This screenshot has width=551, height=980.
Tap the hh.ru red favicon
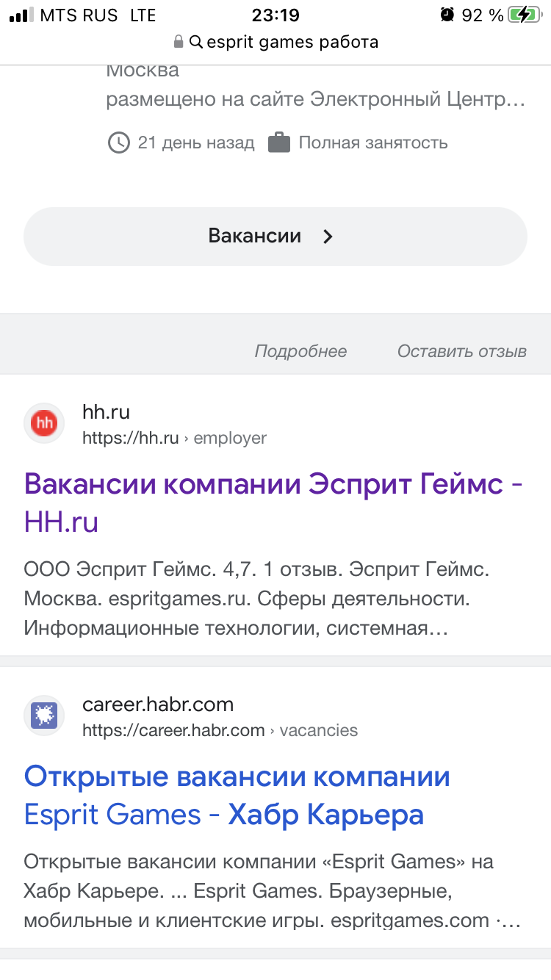(46, 423)
